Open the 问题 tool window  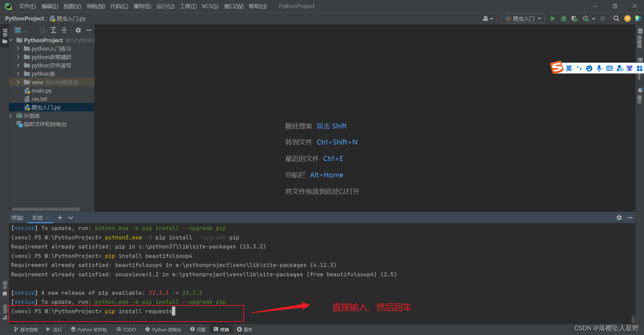pyautogui.click(x=198, y=330)
